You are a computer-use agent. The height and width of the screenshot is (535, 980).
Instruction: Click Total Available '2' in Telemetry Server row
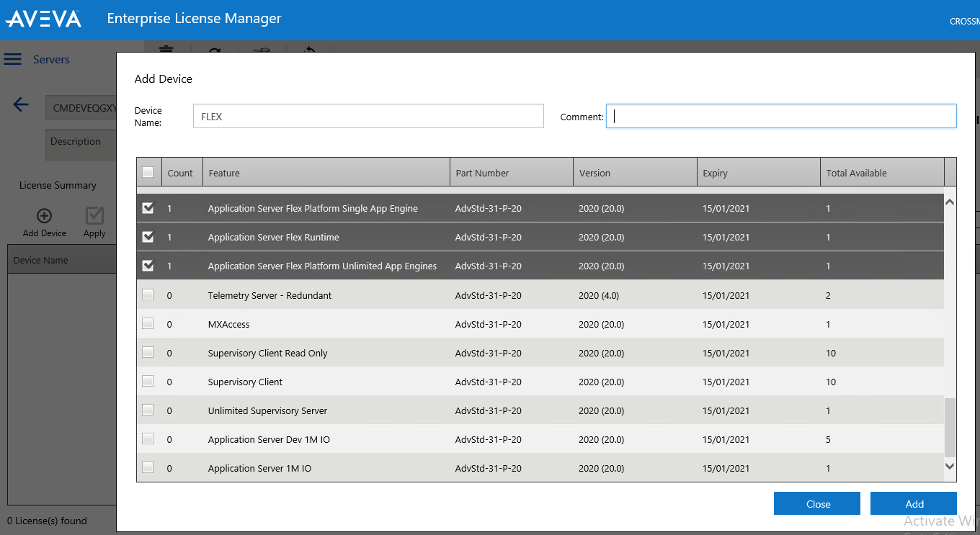[829, 295]
